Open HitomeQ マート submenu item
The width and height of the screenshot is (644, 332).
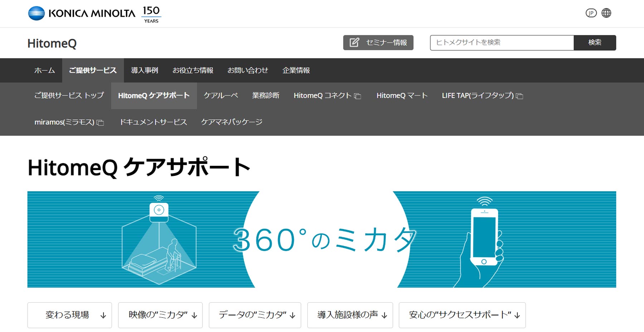click(x=402, y=95)
